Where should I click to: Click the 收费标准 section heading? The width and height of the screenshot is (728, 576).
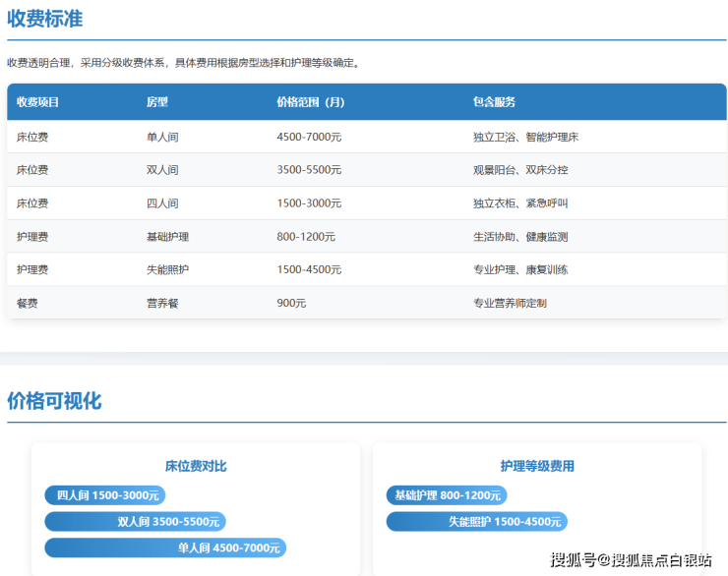pos(45,18)
